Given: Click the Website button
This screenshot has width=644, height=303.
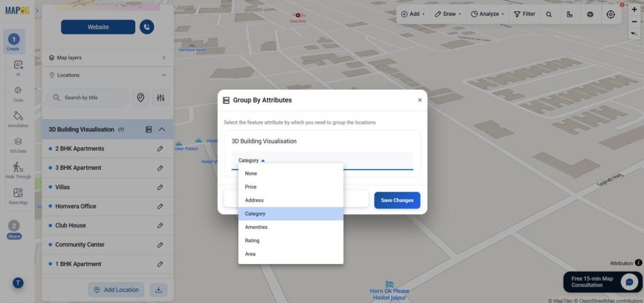Looking at the screenshot, I should (x=98, y=27).
